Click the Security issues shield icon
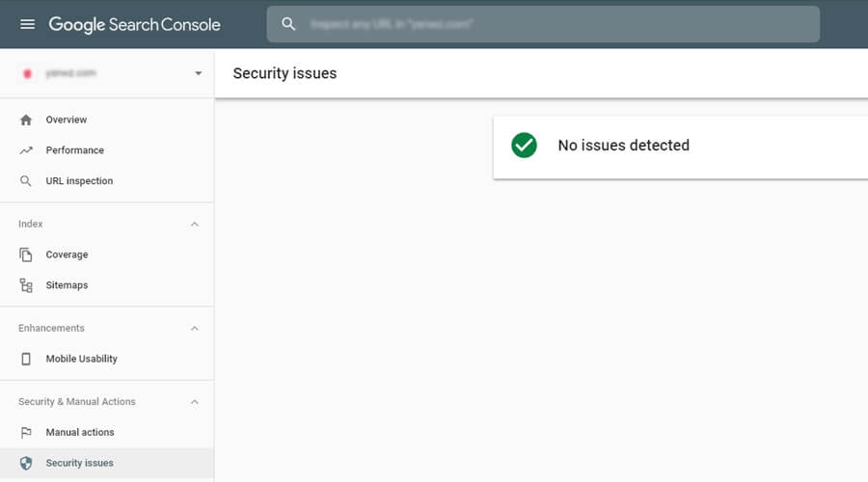Image resolution: width=868 pixels, height=482 pixels. [26, 463]
